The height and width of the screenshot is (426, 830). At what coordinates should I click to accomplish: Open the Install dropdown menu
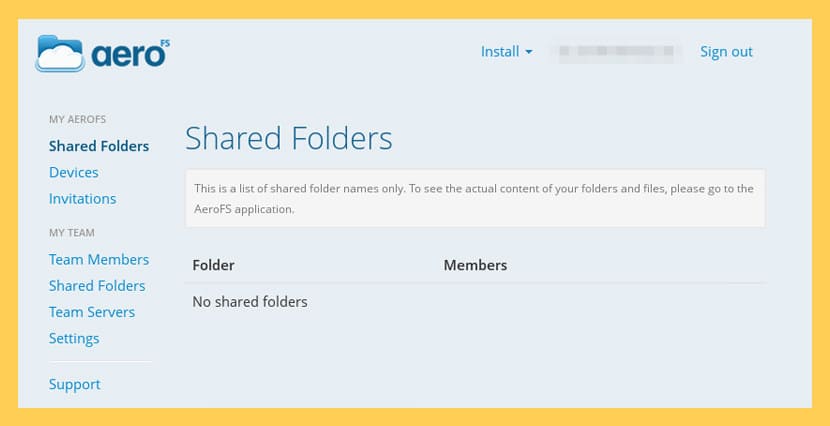(x=506, y=52)
